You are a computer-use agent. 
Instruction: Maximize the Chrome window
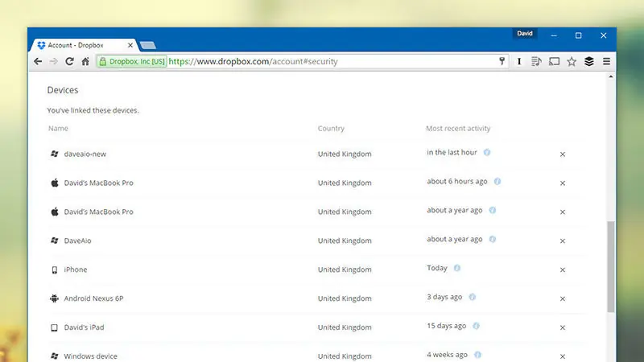[x=578, y=35]
